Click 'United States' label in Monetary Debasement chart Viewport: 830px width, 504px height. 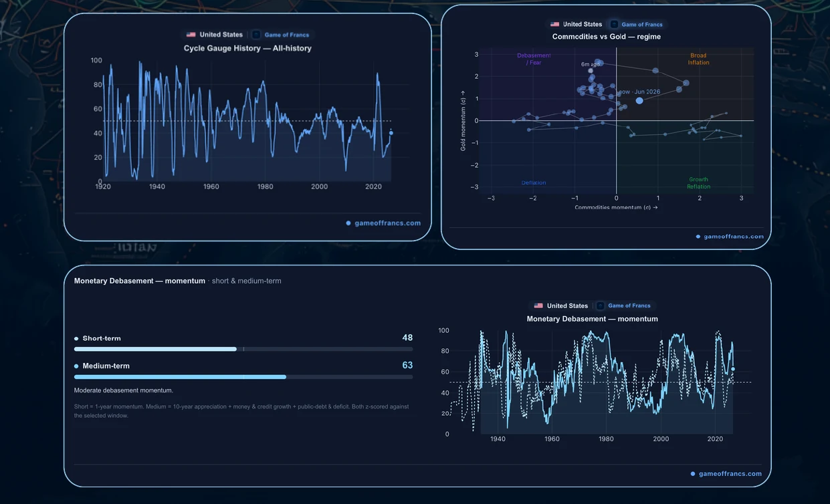[x=567, y=305]
